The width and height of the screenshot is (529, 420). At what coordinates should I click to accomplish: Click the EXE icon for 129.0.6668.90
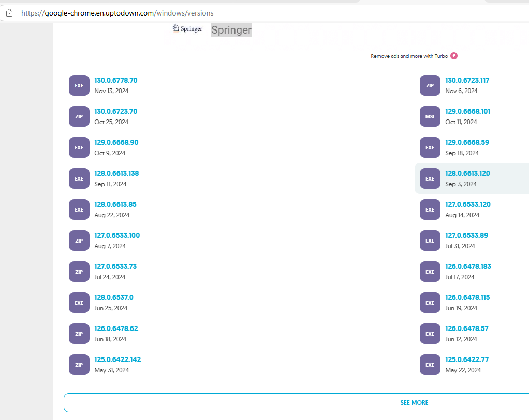(79, 147)
